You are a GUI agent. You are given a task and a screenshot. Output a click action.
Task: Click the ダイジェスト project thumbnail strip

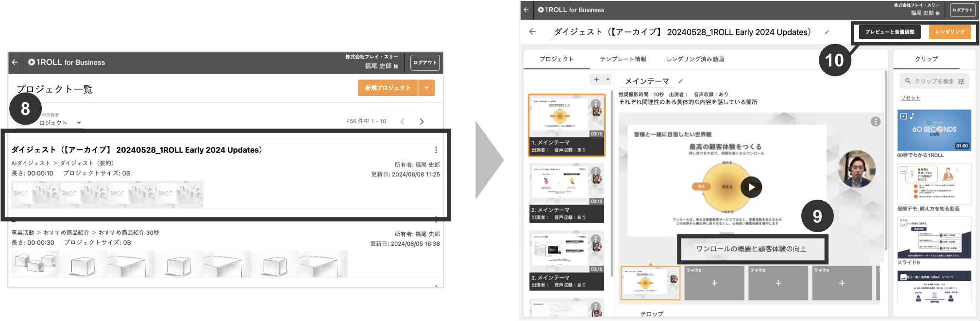(x=107, y=194)
